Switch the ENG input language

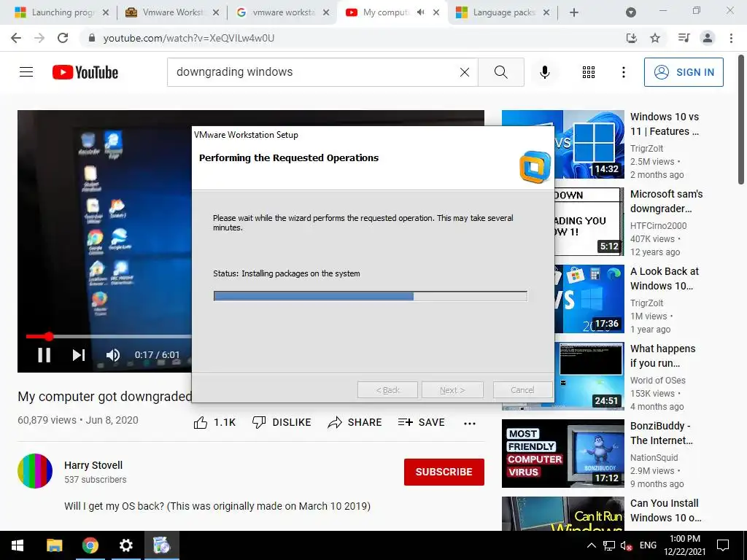coord(648,545)
